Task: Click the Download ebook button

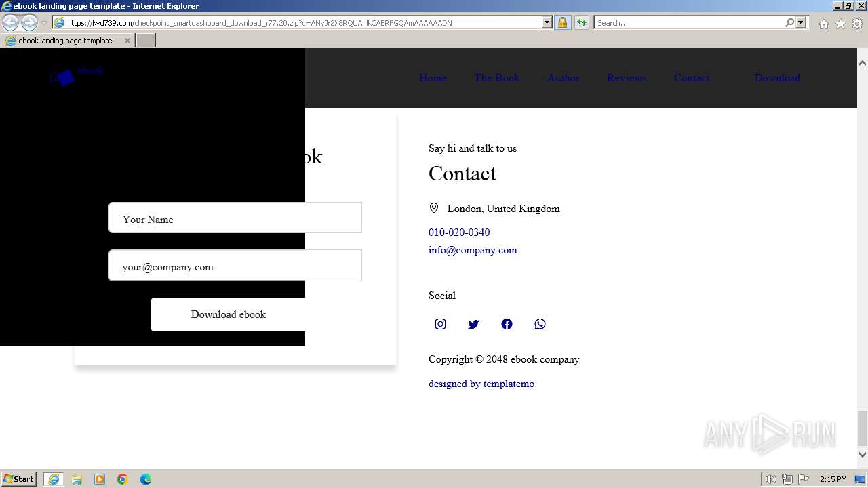Action: 228,314
